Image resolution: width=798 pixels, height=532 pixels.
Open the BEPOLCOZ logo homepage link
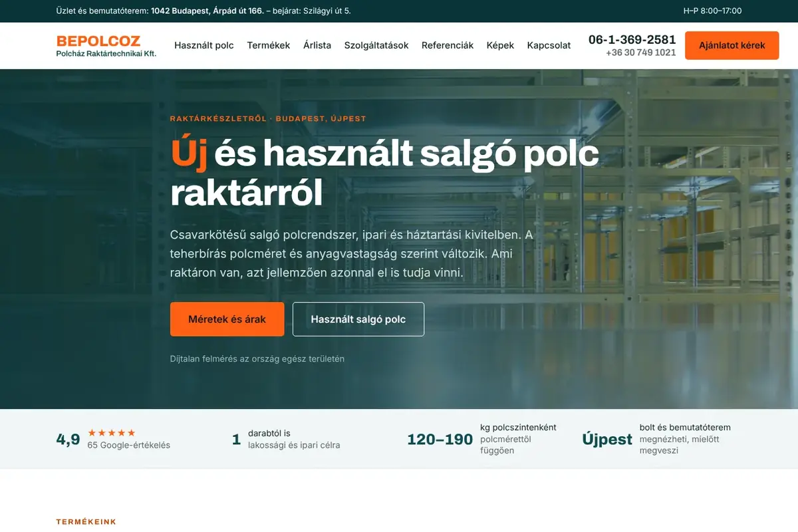[106, 46]
